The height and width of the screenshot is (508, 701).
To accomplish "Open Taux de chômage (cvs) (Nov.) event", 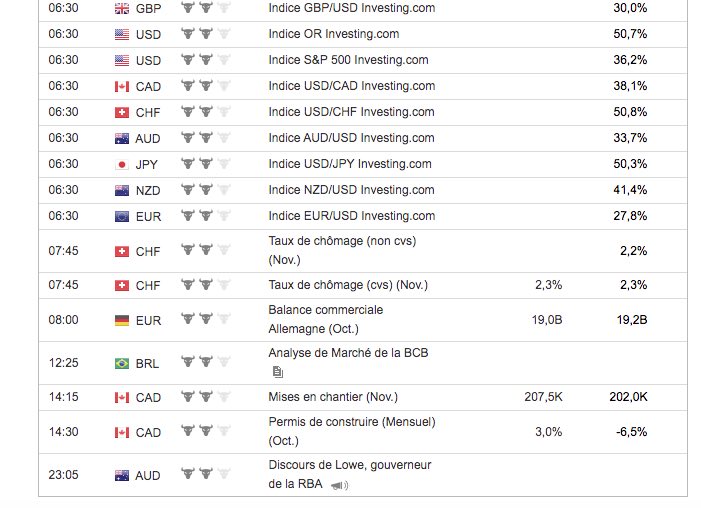I will click(x=348, y=285).
